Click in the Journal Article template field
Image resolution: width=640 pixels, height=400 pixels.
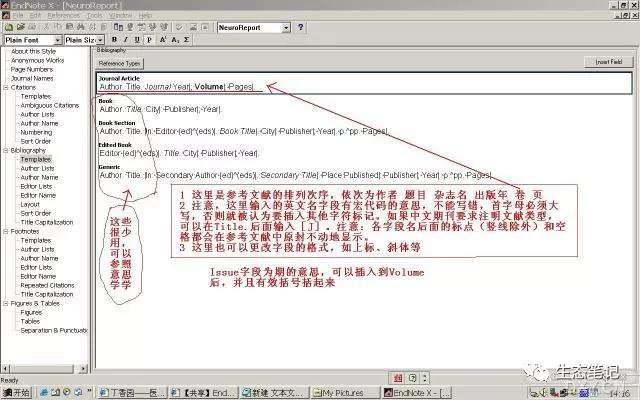tap(364, 83)
